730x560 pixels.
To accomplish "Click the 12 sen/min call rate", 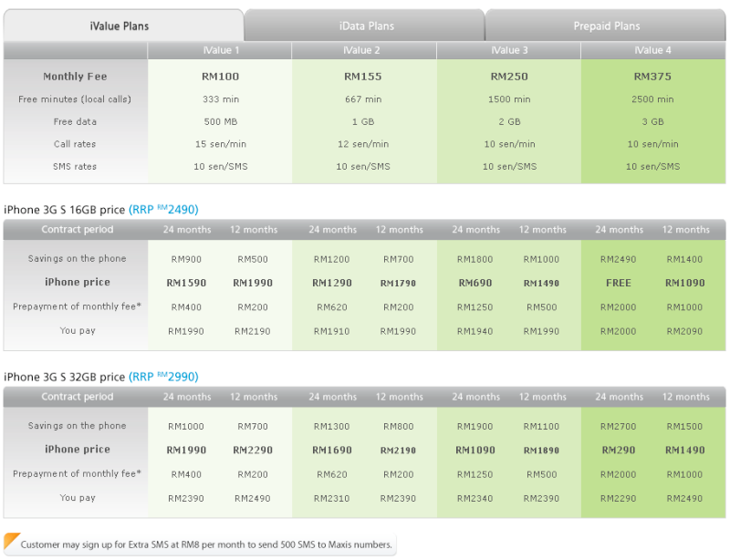I will (x=363, y=144).
